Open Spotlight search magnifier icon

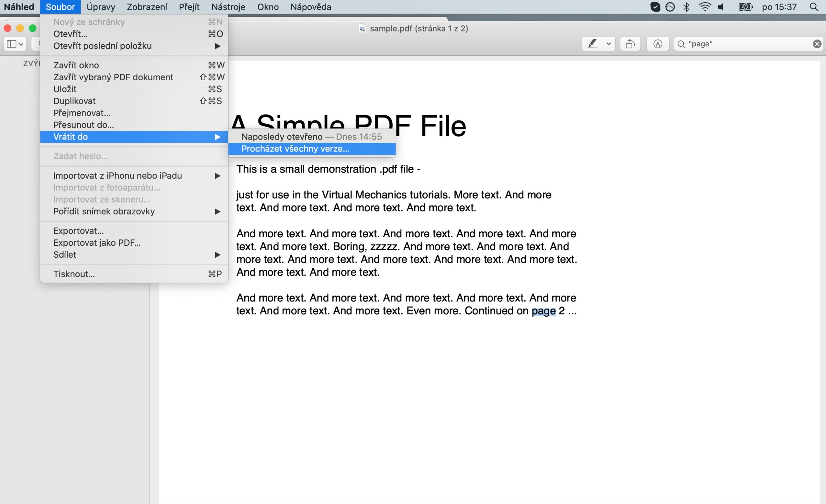click(814, 7)
